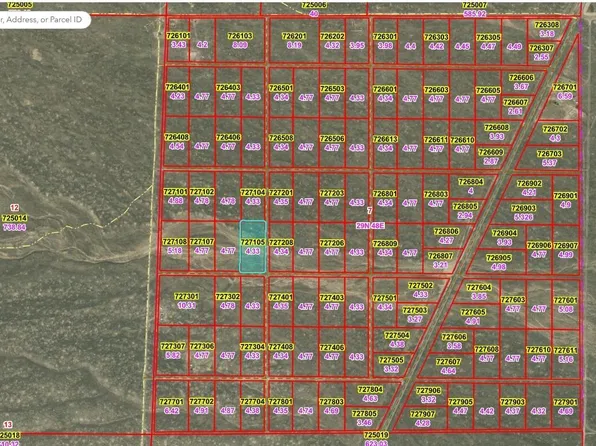
Task: Click parcel label 726606
Action: [521, 78]
